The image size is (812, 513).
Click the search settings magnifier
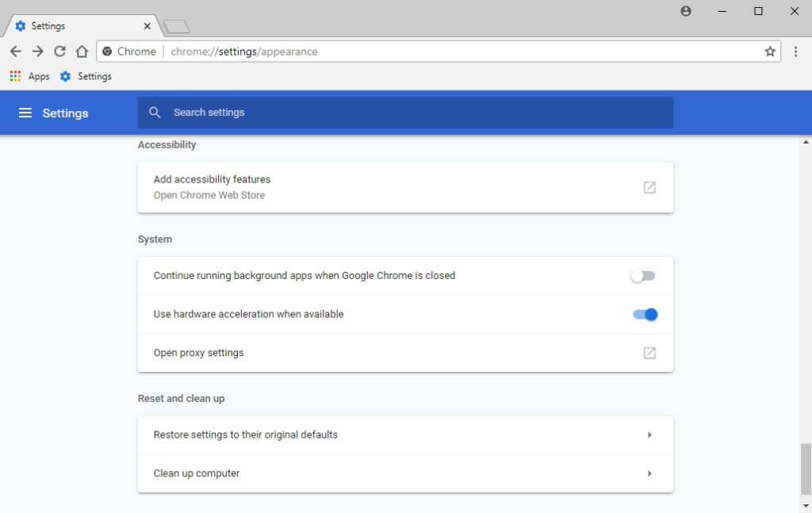click(x=155, y=113)
